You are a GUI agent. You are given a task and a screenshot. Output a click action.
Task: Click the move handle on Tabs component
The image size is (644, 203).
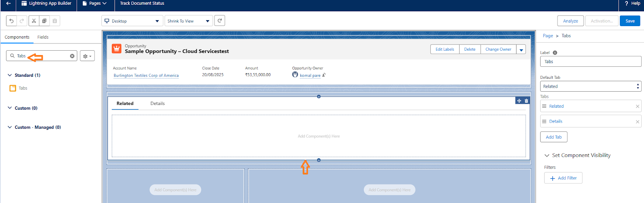coord(519,101)
